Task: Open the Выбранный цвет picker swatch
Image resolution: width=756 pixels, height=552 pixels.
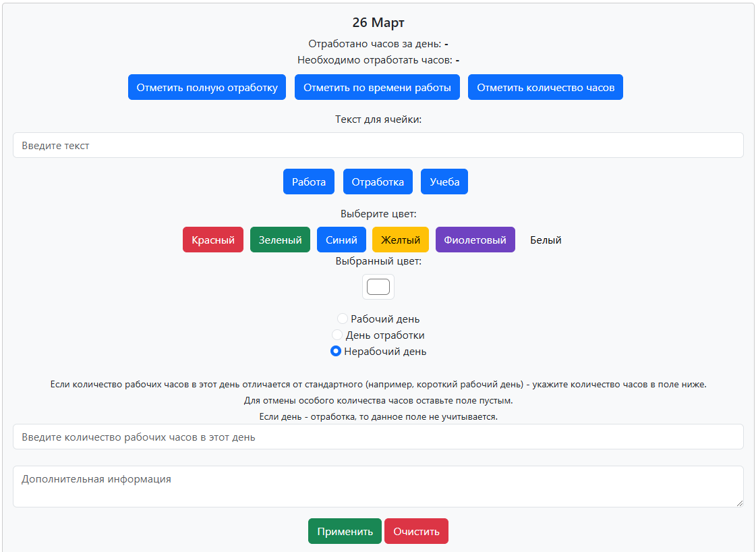Action: pyautogui.click(x=378, y=287)
